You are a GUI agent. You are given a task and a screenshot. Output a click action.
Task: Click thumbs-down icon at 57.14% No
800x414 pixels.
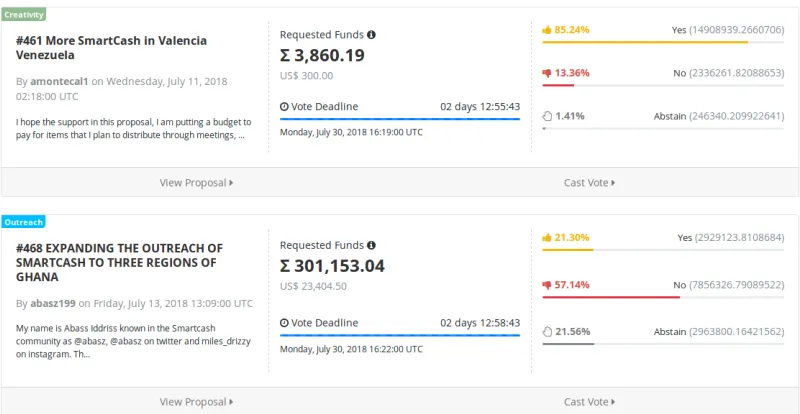coord(547,285)
